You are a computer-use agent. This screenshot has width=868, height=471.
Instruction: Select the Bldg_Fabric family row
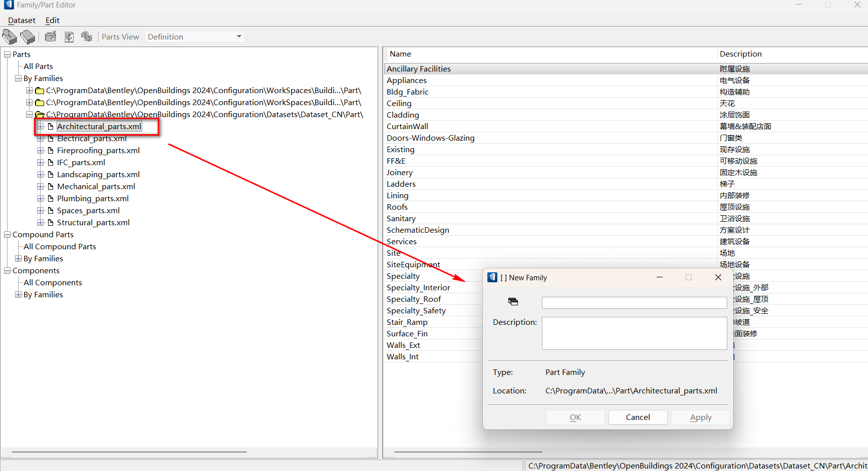626,92
